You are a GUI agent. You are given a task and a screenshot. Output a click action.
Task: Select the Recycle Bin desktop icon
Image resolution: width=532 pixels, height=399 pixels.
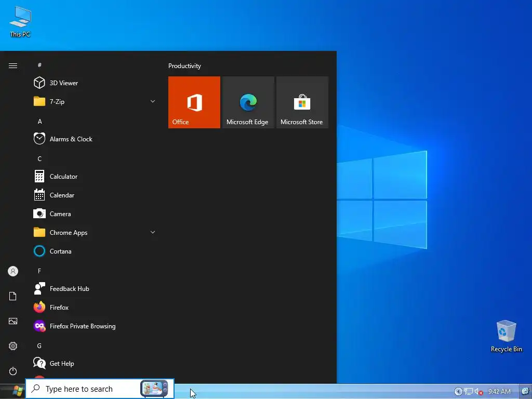coord(506,336)
